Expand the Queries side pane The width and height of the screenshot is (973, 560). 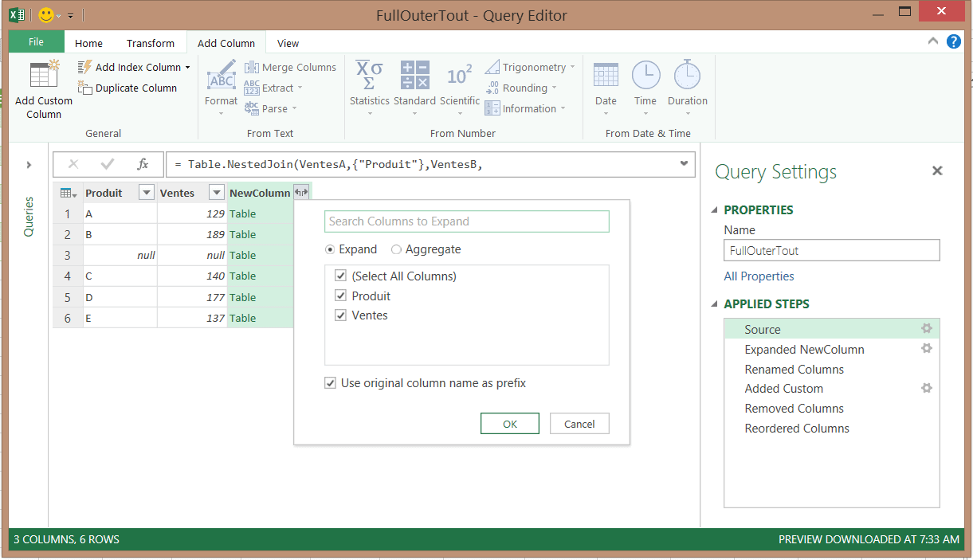(29, 165)
